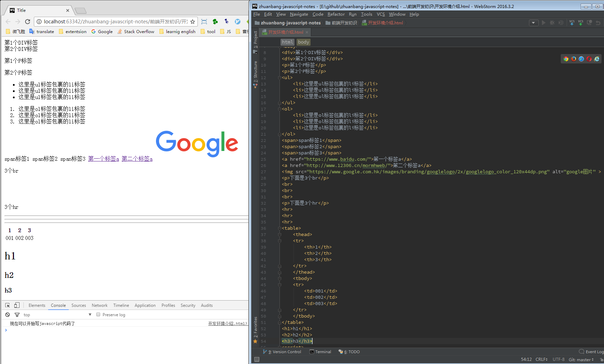This screenshot has height=364, width=604.
Task: Open the Structure side panel tab
Action: [255, 74]
